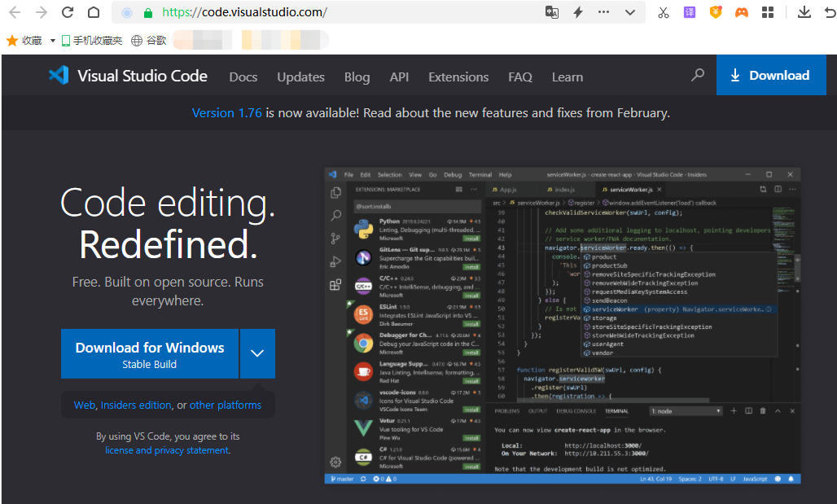
Task: Open the website search magnifier icon
Action: click(698, 76)
